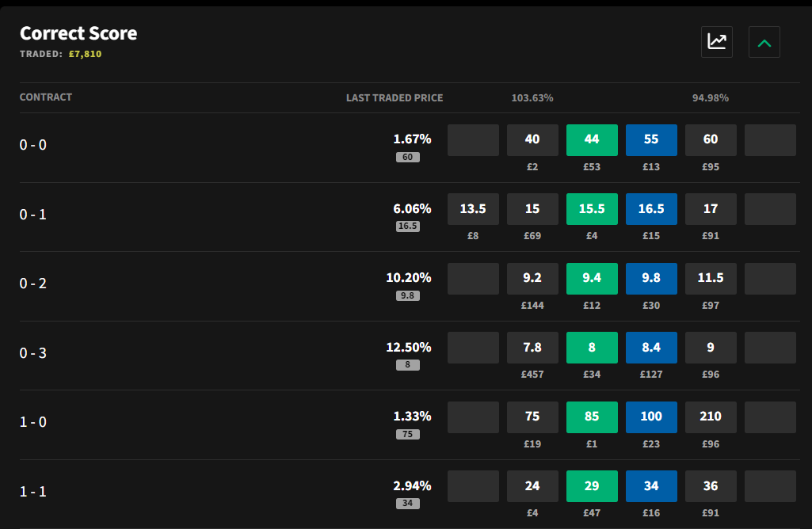Pick the 9.8 lay price for 0-2

[651, 279]
